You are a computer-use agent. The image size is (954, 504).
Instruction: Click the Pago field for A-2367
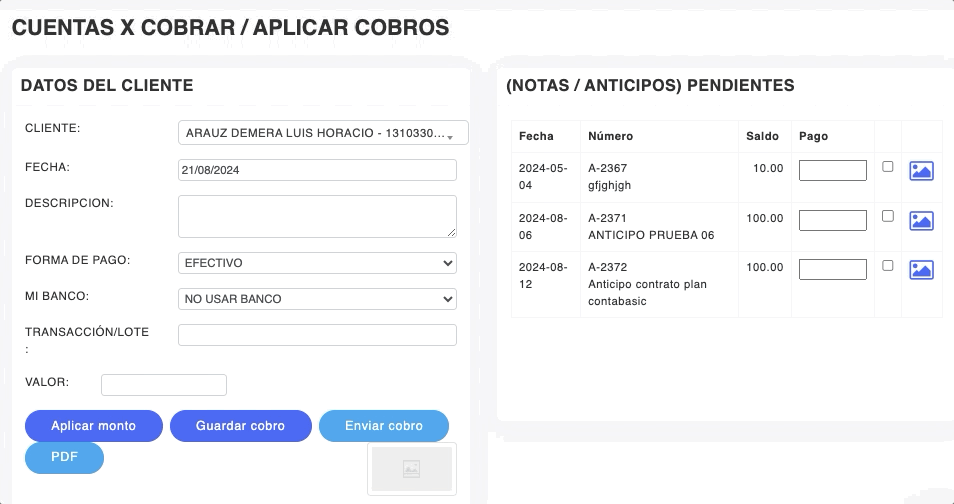tap(832, 171)
